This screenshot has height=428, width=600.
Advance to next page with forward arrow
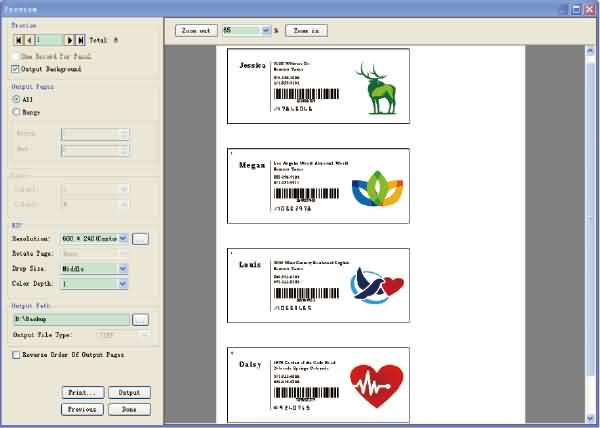point(69,38)
